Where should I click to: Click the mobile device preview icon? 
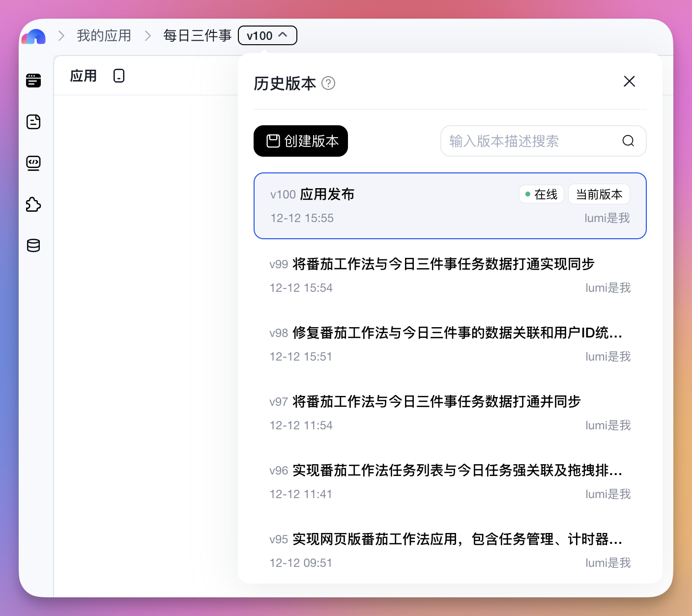119,76
